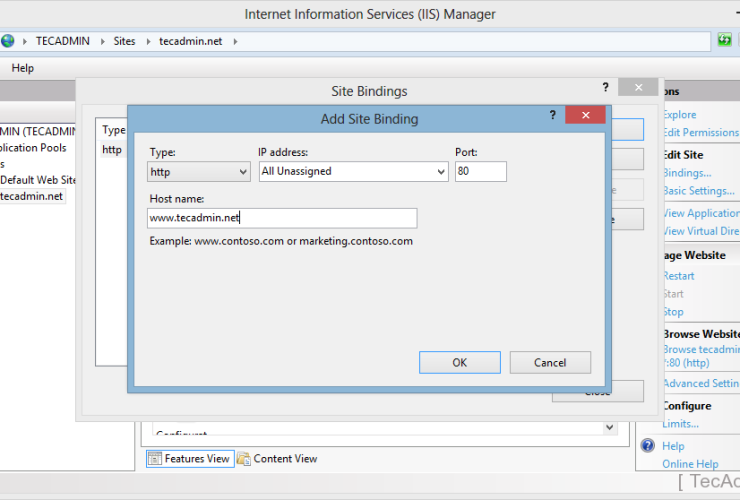Click the globe icon in address bar
Screen dimensions: 740x500
8,41
